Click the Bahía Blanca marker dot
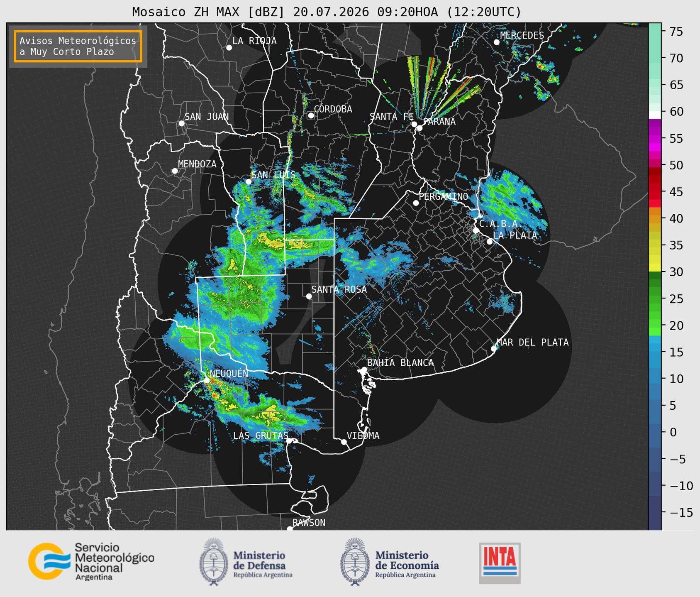Viewport: 700px width, 597px height. (364, 369)
